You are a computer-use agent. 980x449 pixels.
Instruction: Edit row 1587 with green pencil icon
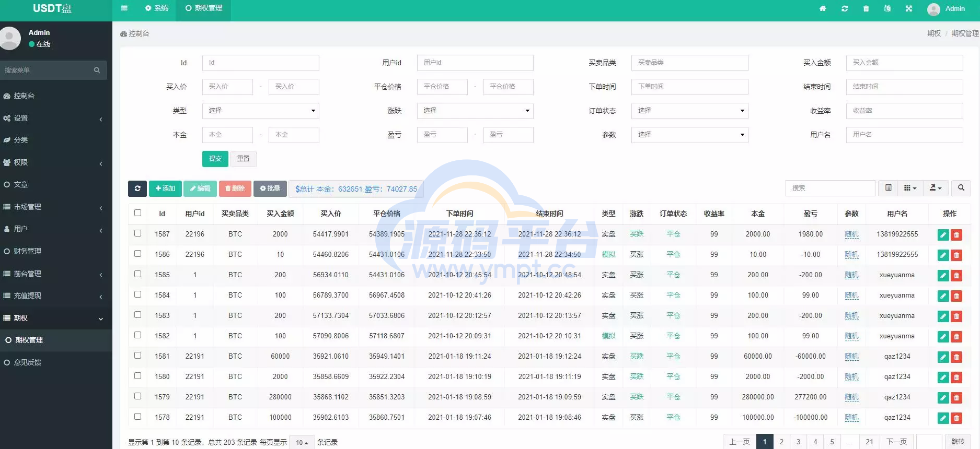(x=943, y=235)
